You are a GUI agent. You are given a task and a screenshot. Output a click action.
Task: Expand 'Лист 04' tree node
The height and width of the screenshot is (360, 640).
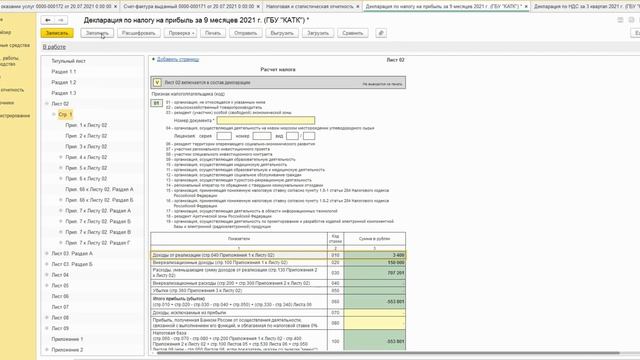[47, 275]
